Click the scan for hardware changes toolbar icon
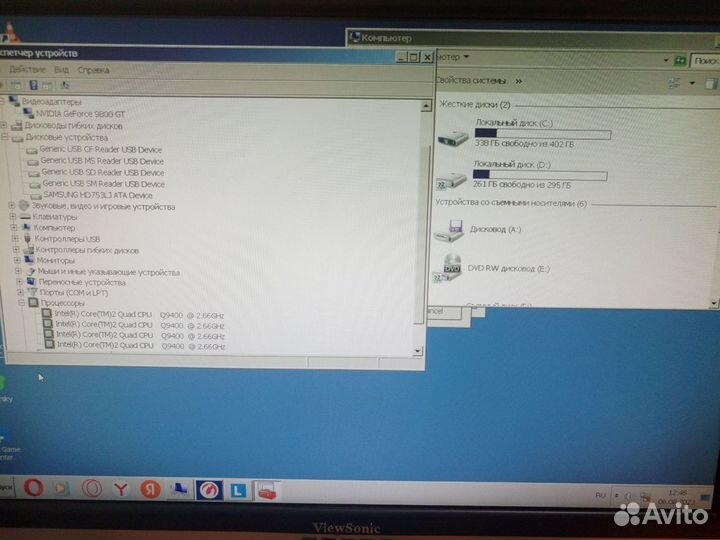The image size is (720, 540). (66, 85)
